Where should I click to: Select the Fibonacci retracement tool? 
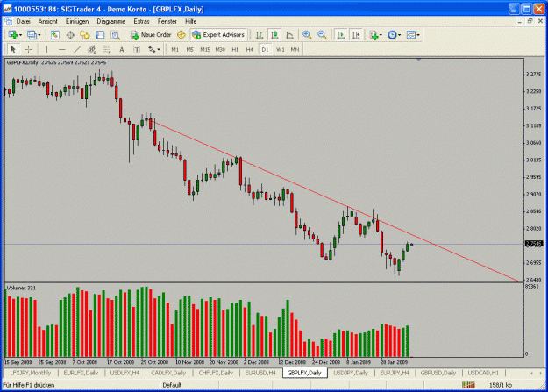(x=107, y=49)
